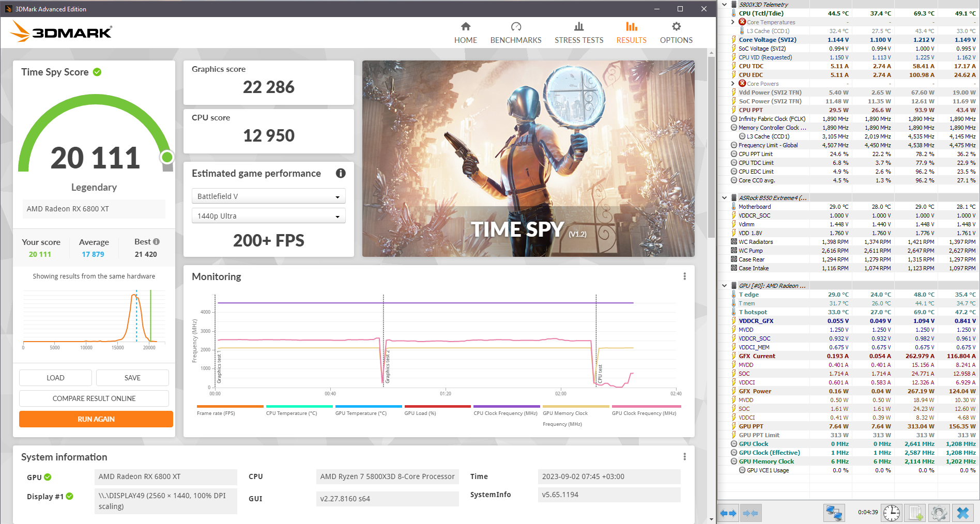Expand the Core Powers sensor node
Viewport: 980px width, 524px height.
point(732,84)
